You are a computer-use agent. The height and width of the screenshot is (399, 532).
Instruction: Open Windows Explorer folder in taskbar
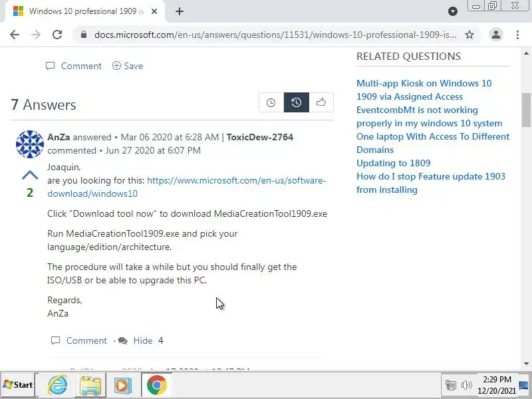pyautogui.click(x=90, y=385)
